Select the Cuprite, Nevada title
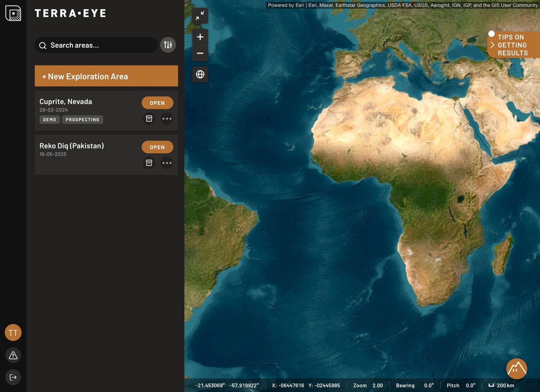The image size is (540, 392). [66, 102]
